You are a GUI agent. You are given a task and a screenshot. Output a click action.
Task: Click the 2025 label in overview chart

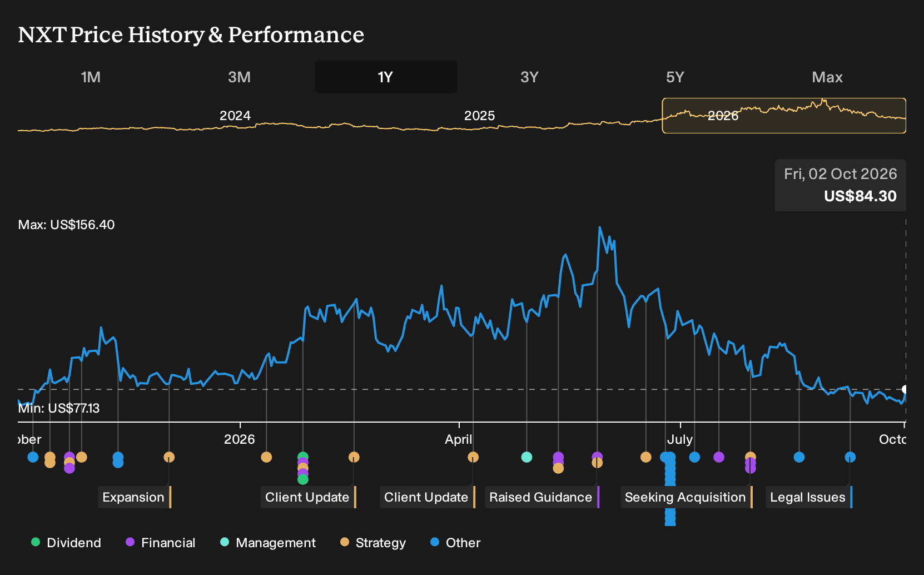(x=479, y=116)
